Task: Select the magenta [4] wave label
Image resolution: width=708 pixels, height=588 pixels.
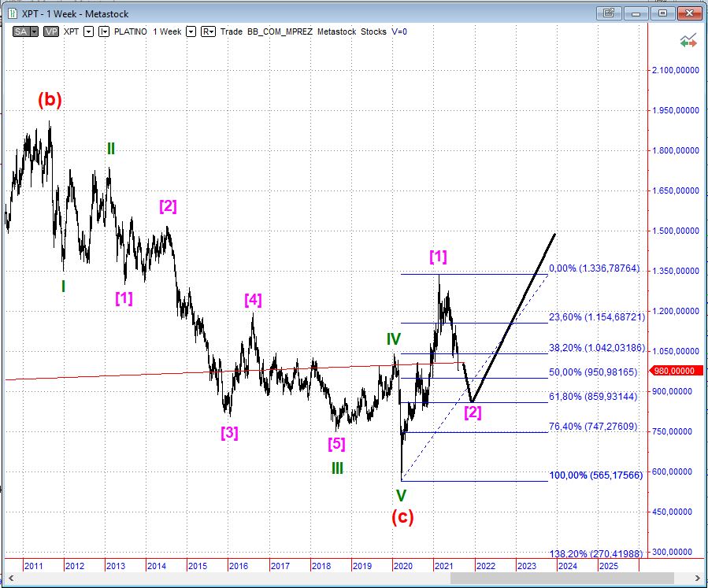Action: click(x=253, y=300)
